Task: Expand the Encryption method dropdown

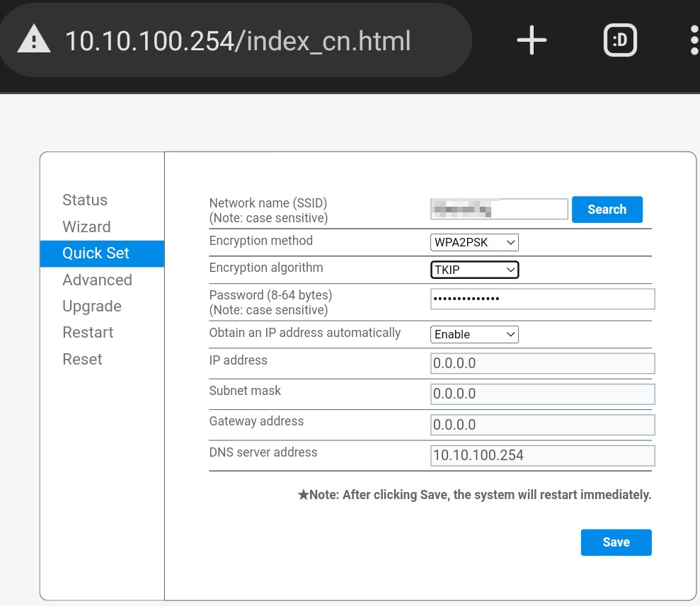Action: (x=474, y=242)
